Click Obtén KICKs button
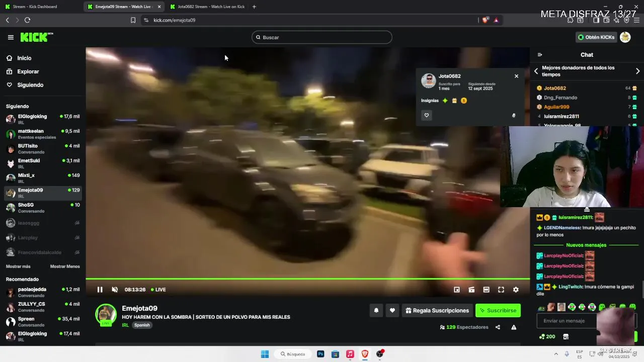Viewport: 644px width, 362px height. click(596, 37)
